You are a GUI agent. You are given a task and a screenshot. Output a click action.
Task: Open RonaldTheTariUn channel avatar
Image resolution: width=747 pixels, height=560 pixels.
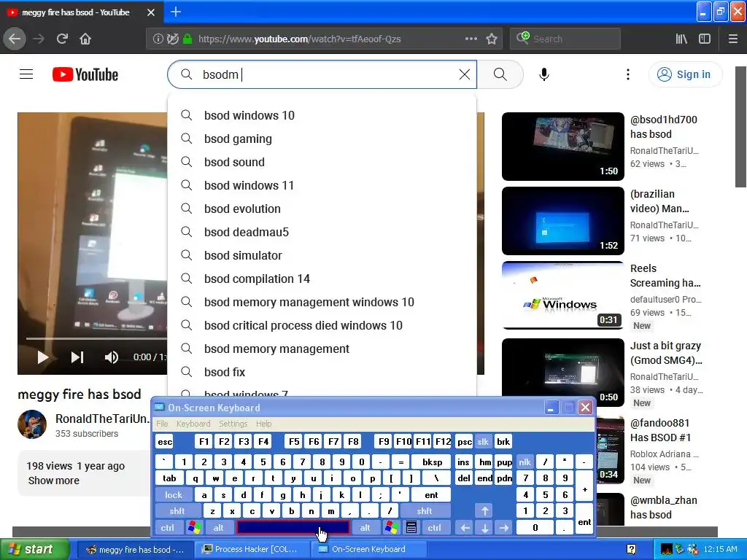[32, 424]
